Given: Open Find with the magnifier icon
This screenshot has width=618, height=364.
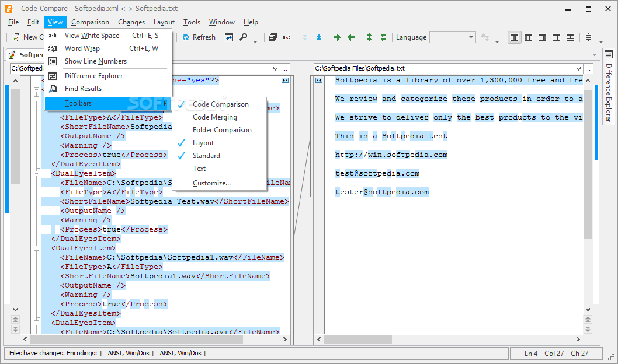Looking at the screenshot, I should pos(244,37).
